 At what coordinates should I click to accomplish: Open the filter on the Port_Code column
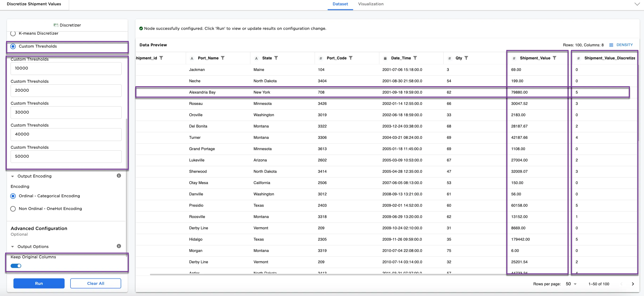click(x=351, y=58)
